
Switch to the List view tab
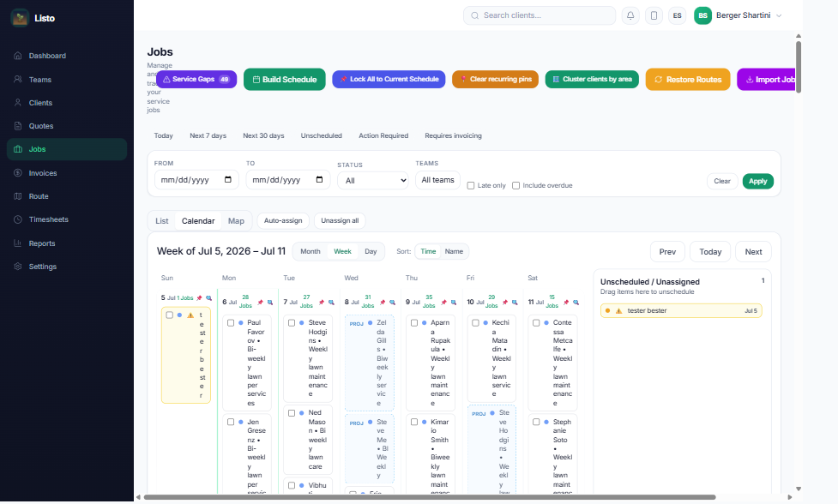tap(162, 221)
